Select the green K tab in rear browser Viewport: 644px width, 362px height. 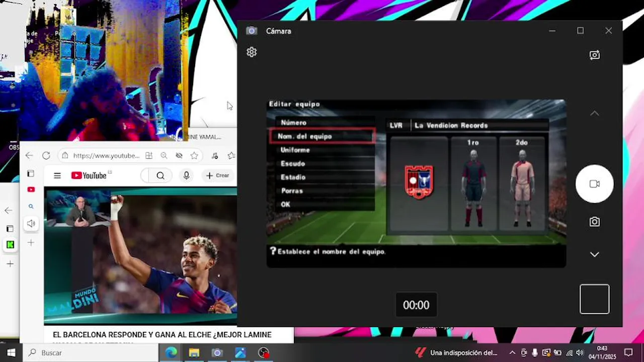point(10,245)
